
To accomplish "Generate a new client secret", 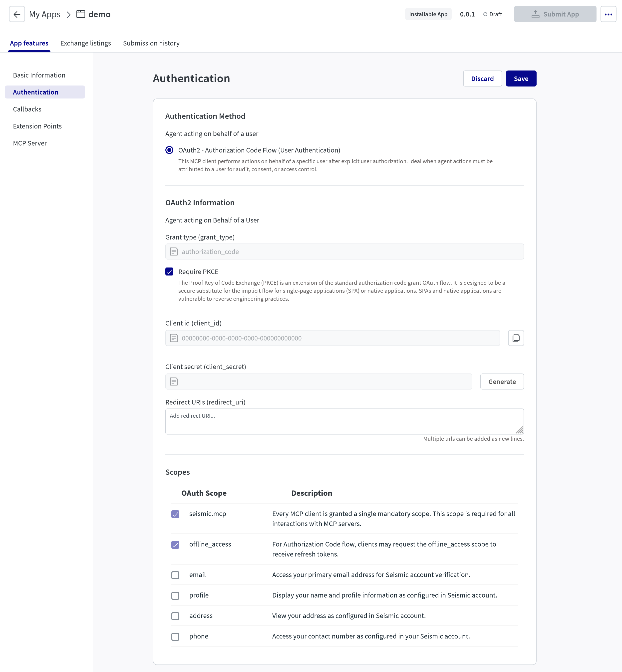I will [x=502, y=382].
